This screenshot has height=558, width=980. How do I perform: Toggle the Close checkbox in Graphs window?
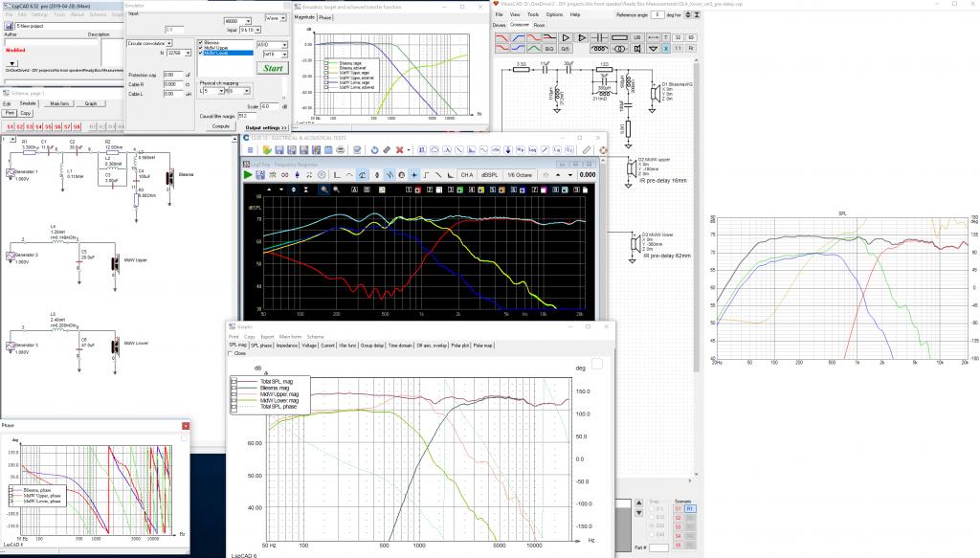(231, 354)
